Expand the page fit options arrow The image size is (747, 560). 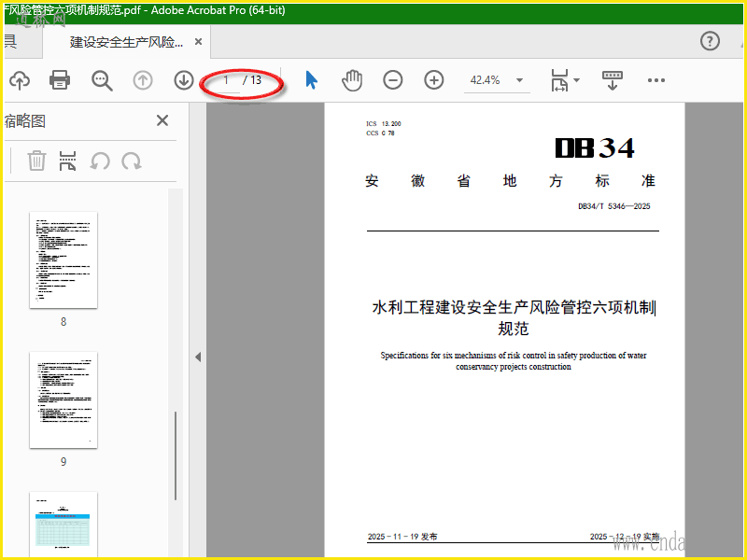[576, 80]
